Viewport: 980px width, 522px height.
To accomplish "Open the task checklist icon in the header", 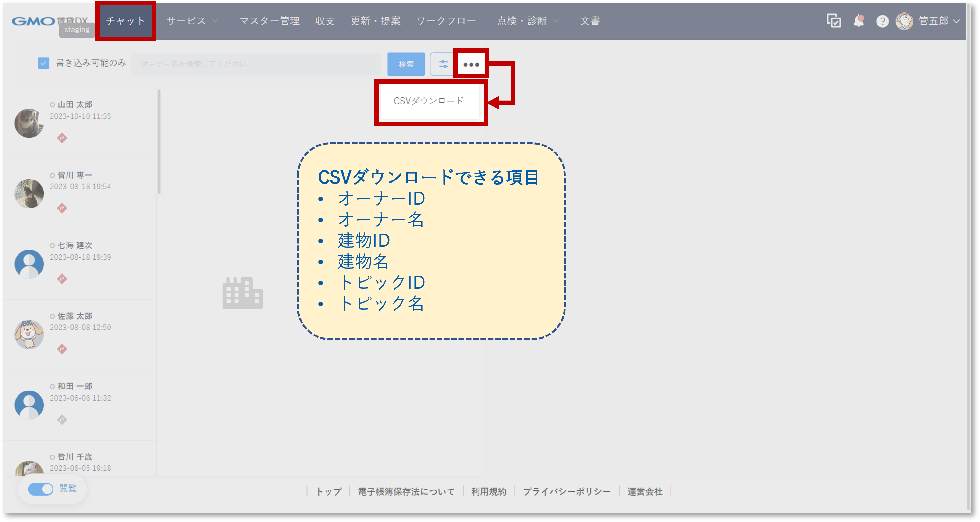I will [834, 21].
